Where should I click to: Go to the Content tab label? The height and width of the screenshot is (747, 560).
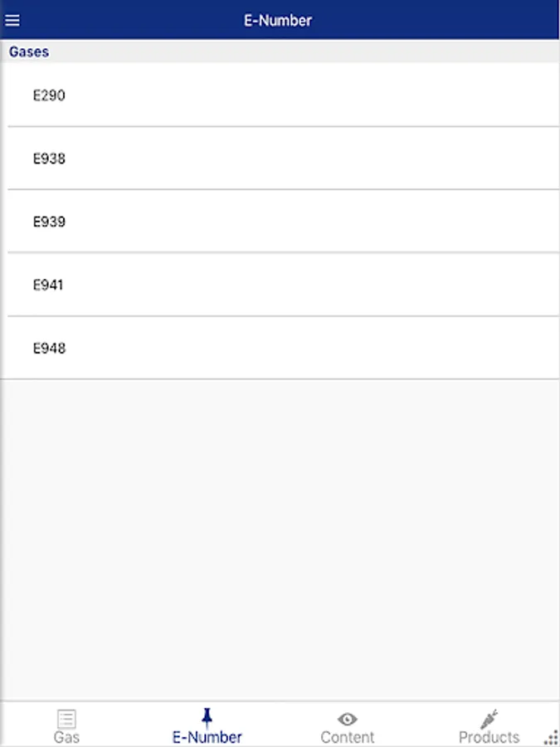[347, 737]
